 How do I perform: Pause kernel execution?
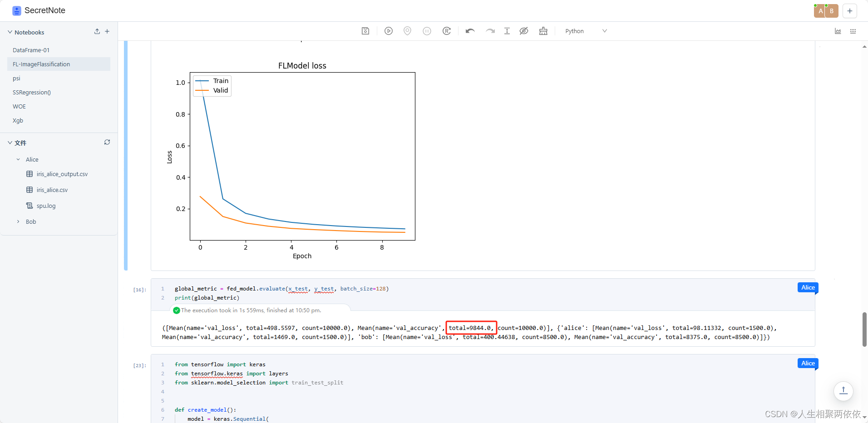[427, 31]
